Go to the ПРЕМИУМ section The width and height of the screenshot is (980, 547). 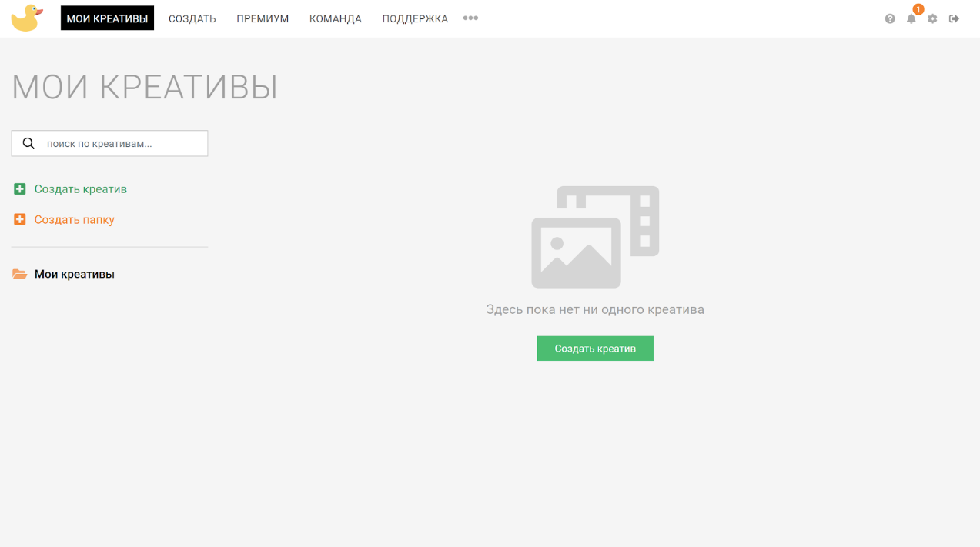click(263, 18)
